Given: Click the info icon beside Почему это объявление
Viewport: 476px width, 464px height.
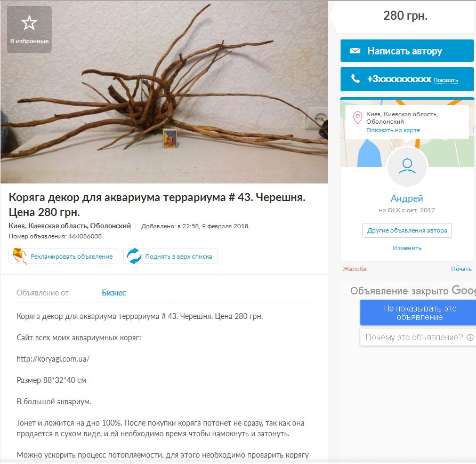Looking at the screenshot, I should point(470,338).
